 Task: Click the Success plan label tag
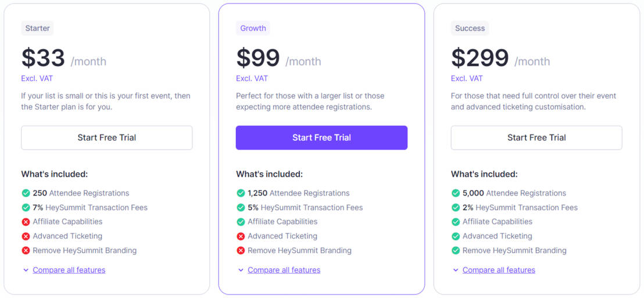point(470,28)
